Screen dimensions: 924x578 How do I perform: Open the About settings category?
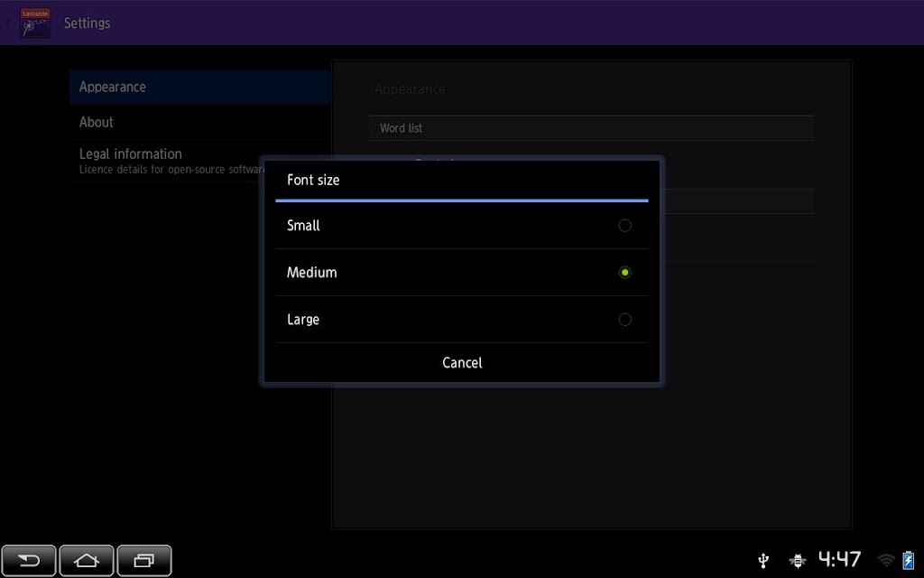199,122
